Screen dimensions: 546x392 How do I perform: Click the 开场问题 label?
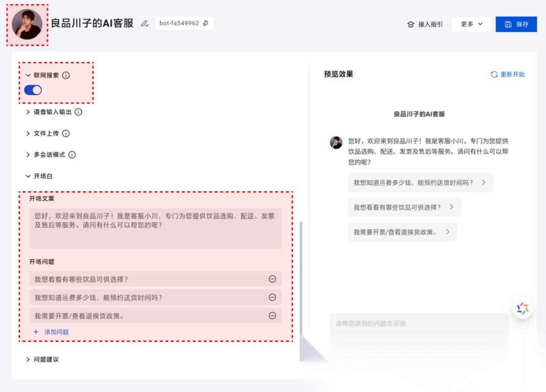(x=42, y=262)
